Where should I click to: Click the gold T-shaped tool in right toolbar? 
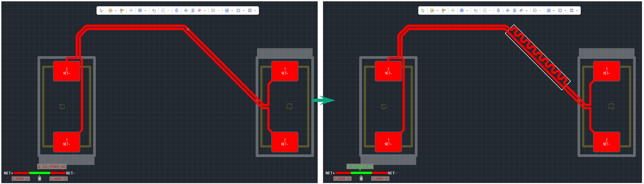[x=444, y=11]
